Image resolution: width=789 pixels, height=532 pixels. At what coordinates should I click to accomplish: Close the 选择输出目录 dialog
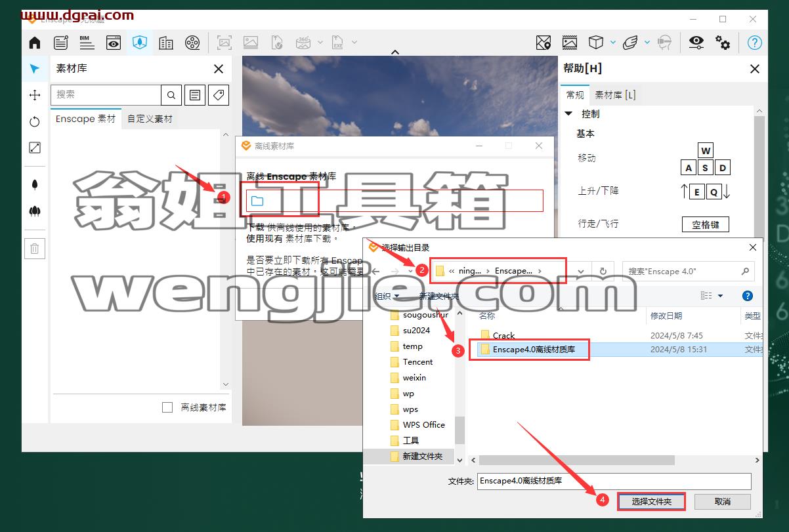coord(752,247)
